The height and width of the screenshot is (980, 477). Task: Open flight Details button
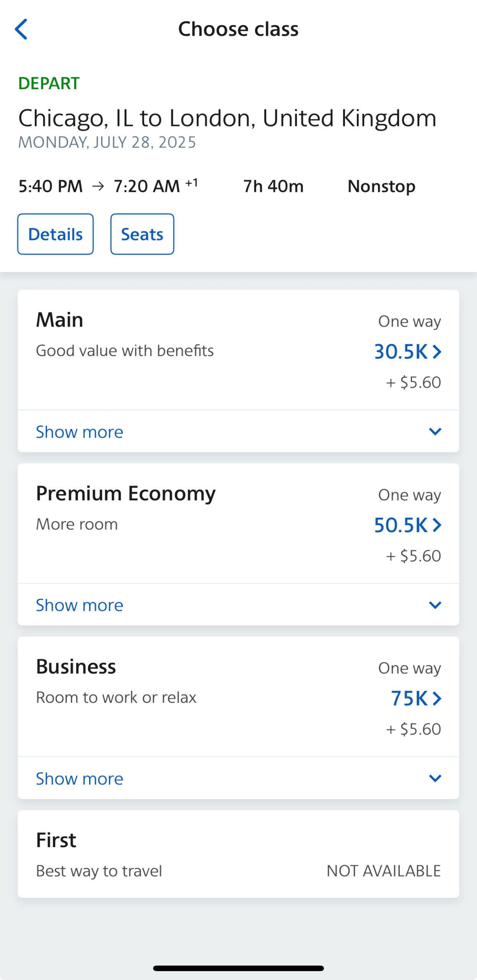[x=55, y=234]
